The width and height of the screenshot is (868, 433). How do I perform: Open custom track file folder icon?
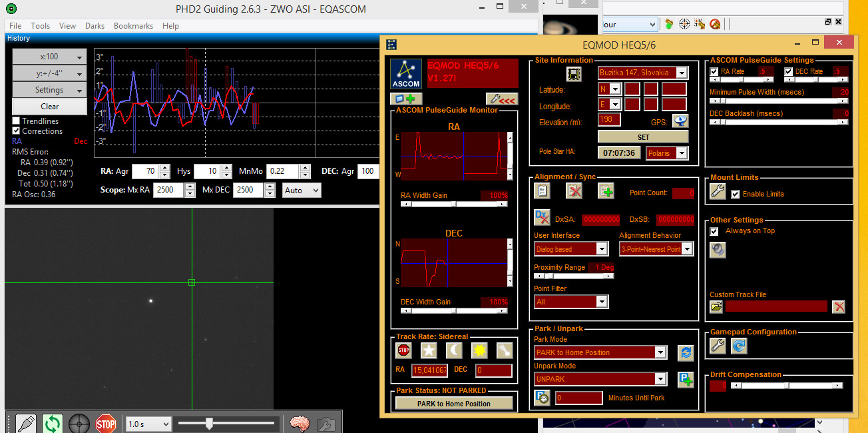716,306
